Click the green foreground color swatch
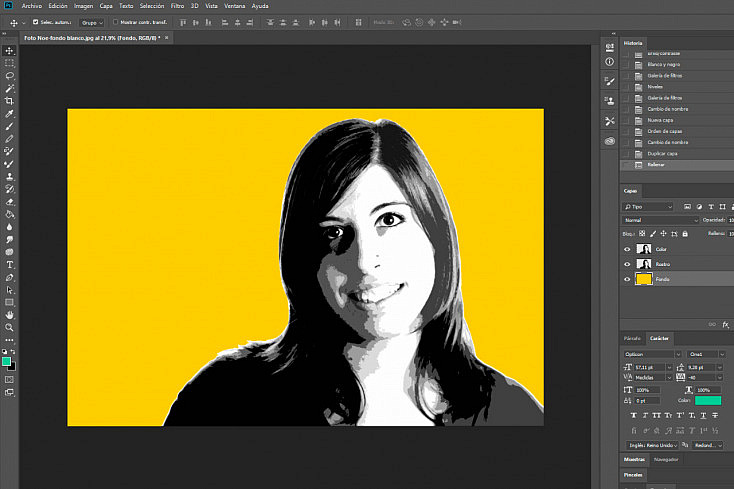 coord(6,361)
